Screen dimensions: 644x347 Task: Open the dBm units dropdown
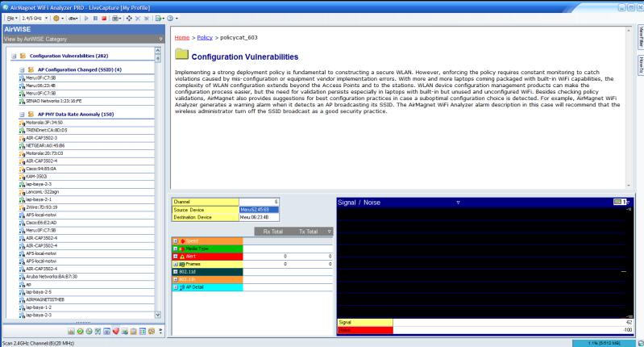73,19
